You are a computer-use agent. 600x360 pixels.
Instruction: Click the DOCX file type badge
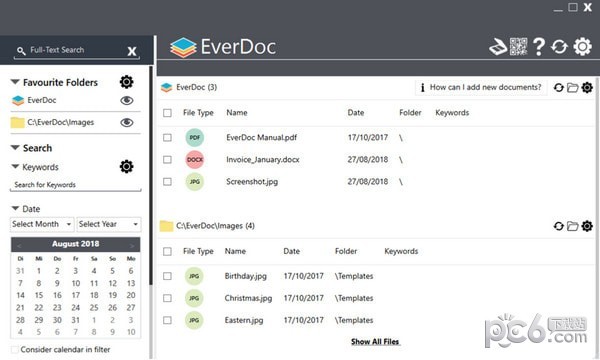[195, 160]
